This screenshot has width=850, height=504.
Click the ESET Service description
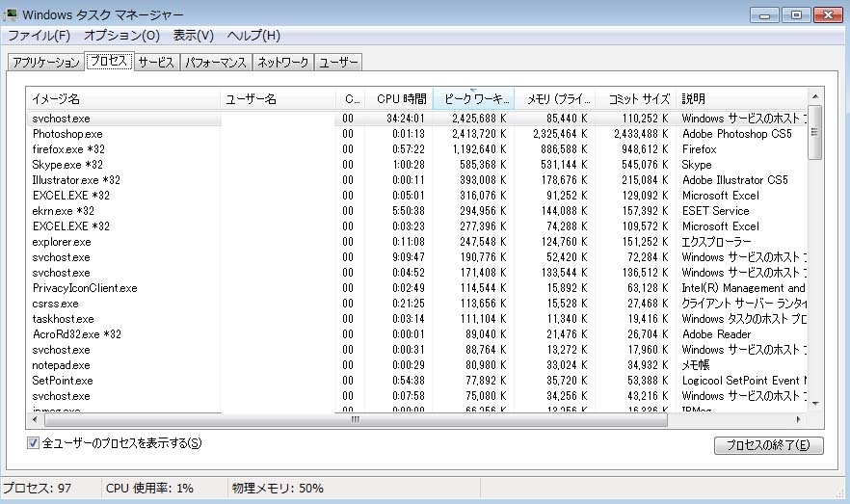click(715, 211)
